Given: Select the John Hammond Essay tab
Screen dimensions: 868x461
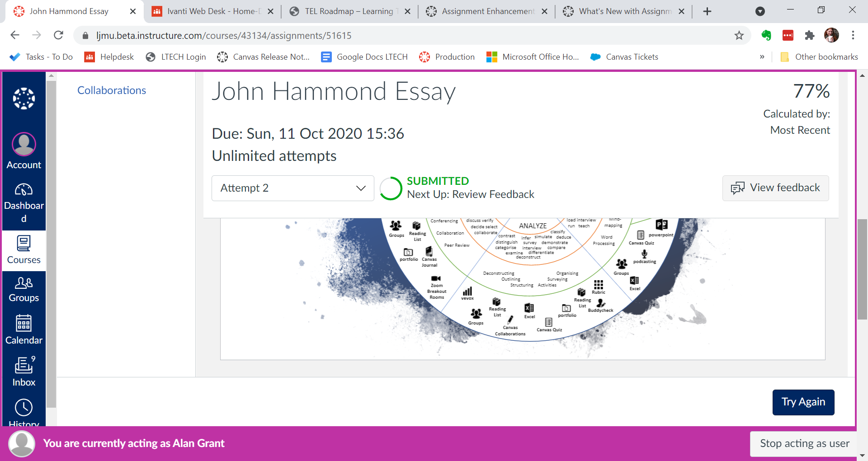Looking at the screenshot, I should (x=75, y=11).
